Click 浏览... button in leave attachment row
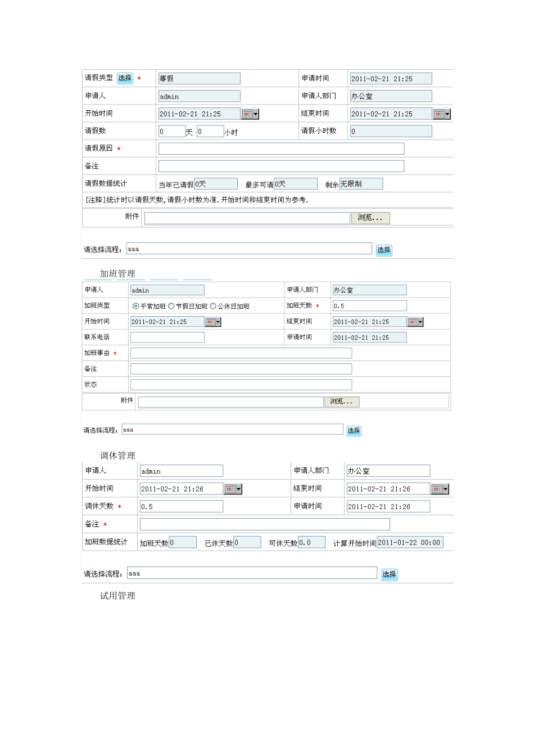This screenshot has width=534, height=756. pyautogui.click(x=370, y=218)
